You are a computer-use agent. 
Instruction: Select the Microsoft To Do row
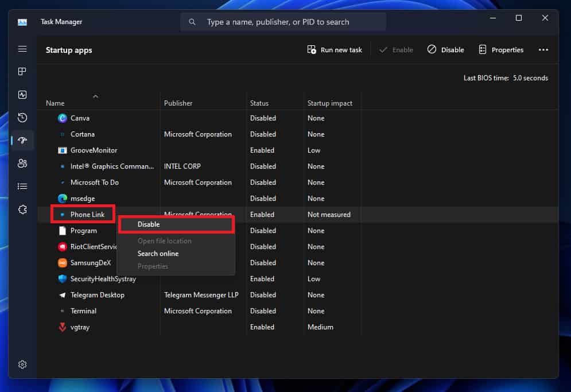pyautogui.click(x=298, y=182)
